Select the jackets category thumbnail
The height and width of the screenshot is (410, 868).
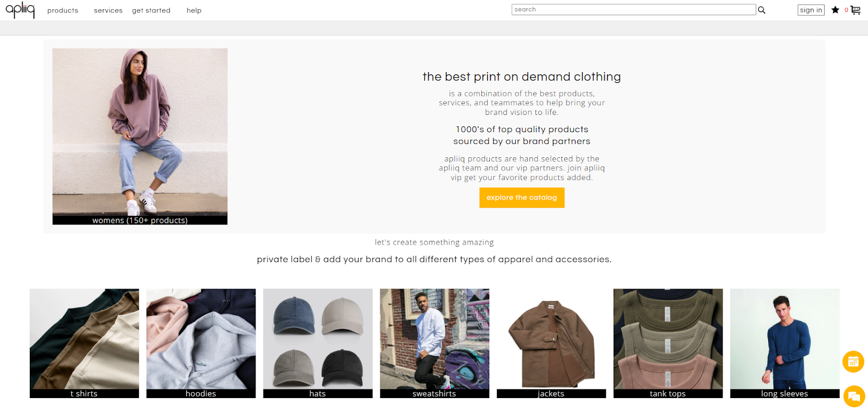coord(551,342)
